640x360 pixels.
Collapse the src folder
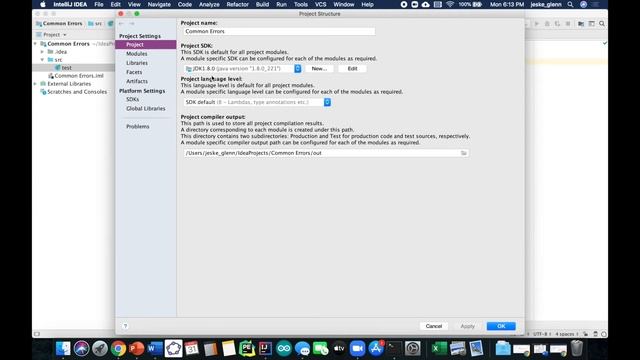(x=42, y=60)
